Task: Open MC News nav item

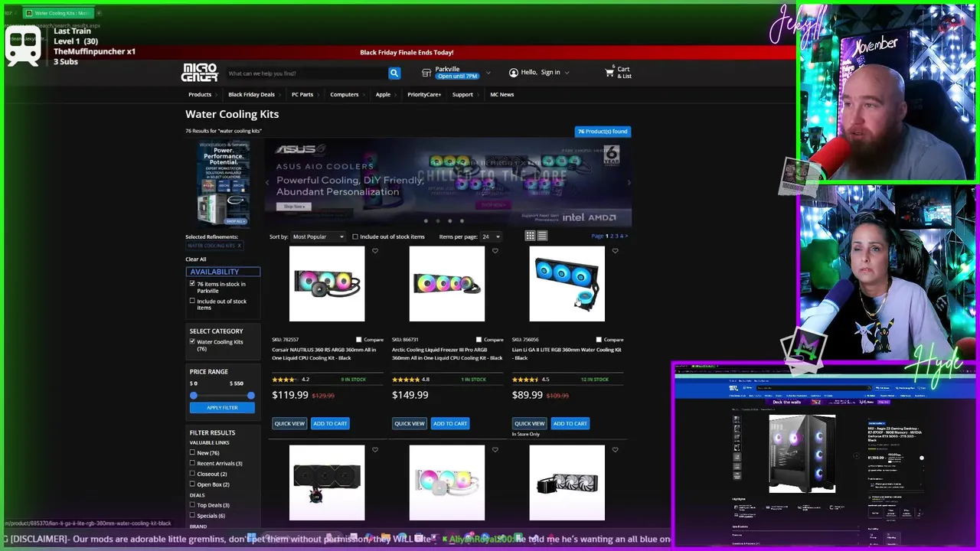Action: 502,94
